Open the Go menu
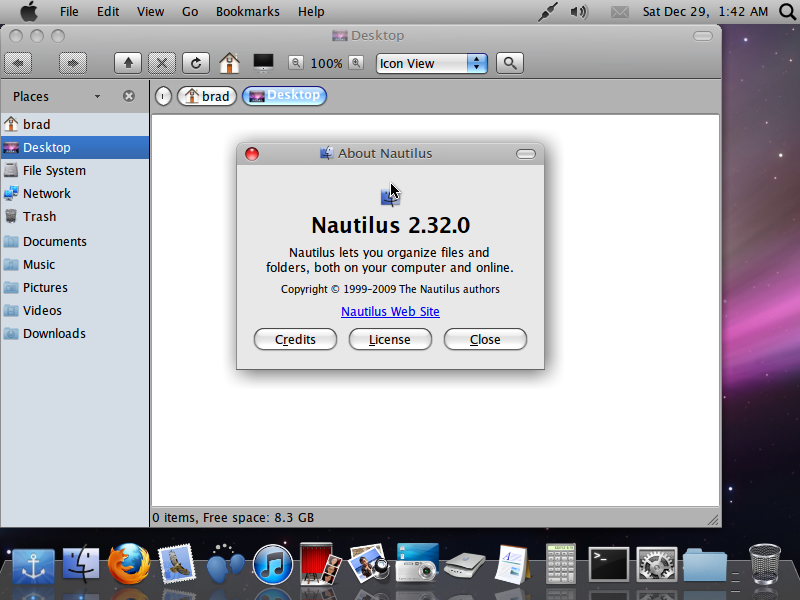 (190, 11)
